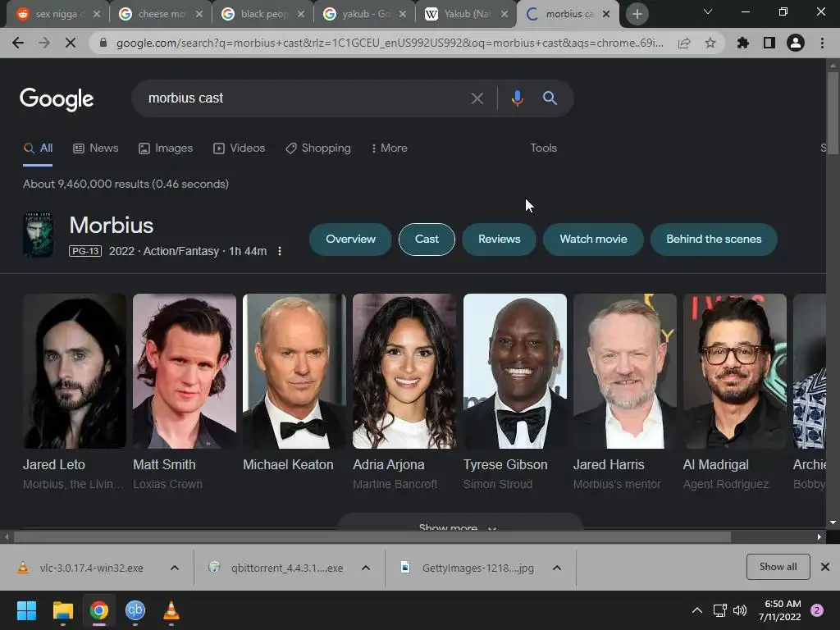The image size is (840, 630).
Task: Go back with the browser back arrow
Action: [x=18, y=43]
